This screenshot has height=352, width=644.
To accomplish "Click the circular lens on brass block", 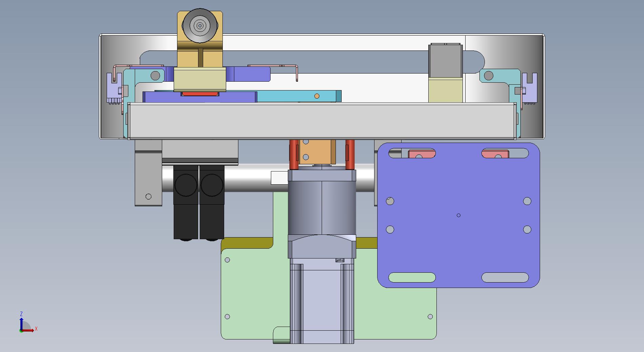I will click(x=200, y=26).
